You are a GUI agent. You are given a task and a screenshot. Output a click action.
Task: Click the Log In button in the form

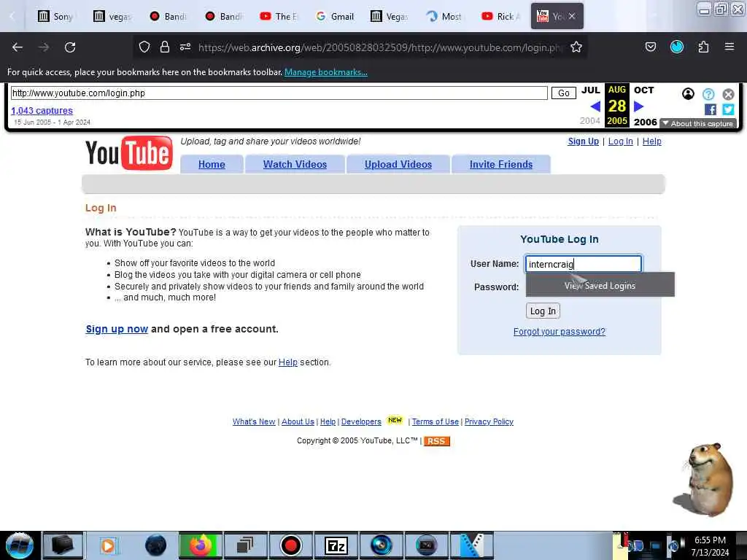click(x=543, y=311)
